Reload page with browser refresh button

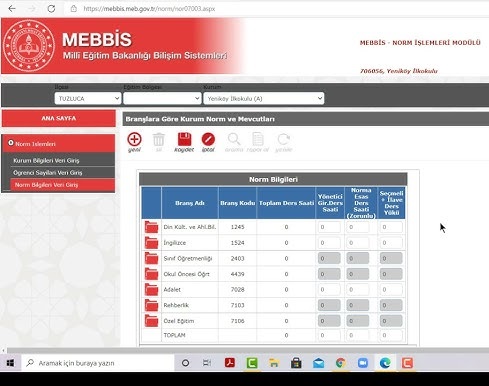[x=51, y=9]
